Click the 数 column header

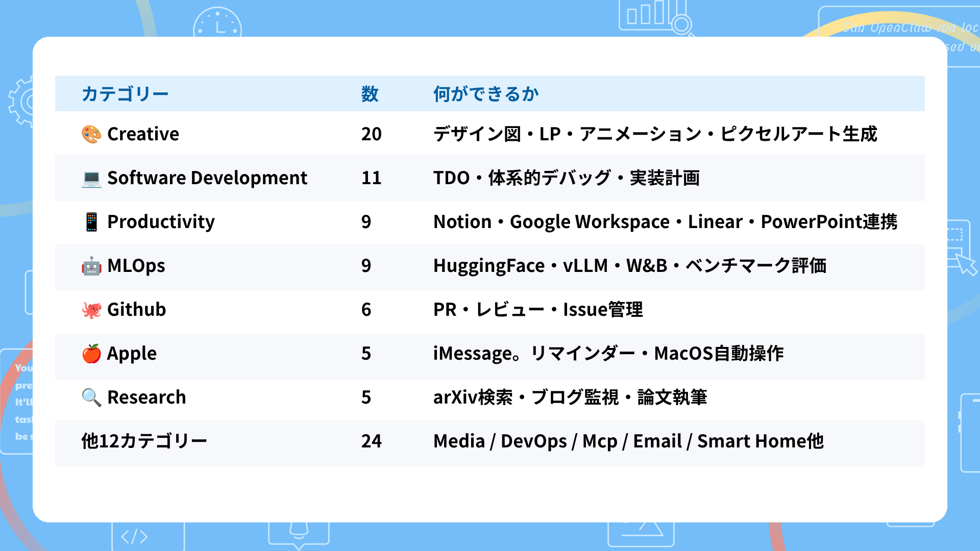click(x=370, y=94)
